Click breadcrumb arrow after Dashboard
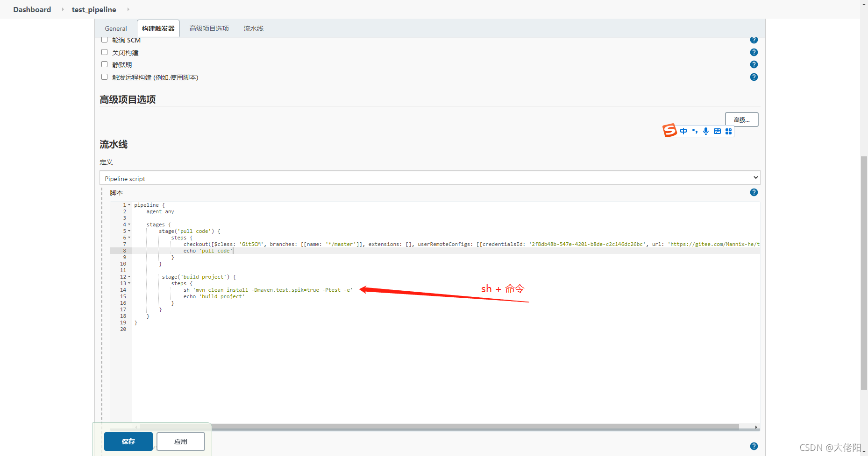 [x=63, y=9]
